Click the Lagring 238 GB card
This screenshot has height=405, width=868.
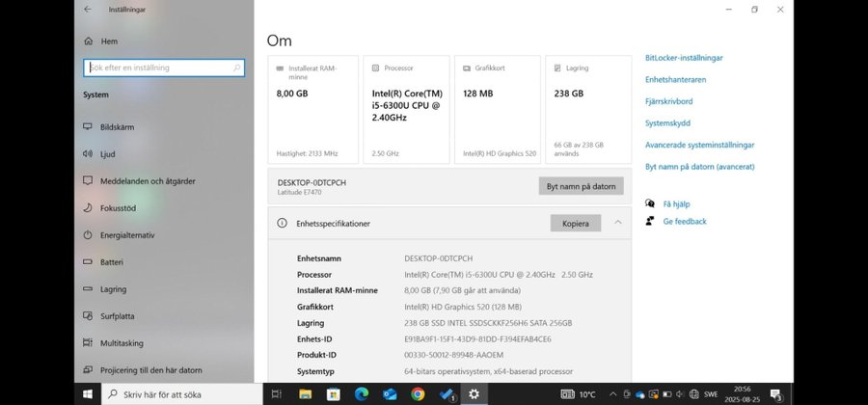click(588, 110)
